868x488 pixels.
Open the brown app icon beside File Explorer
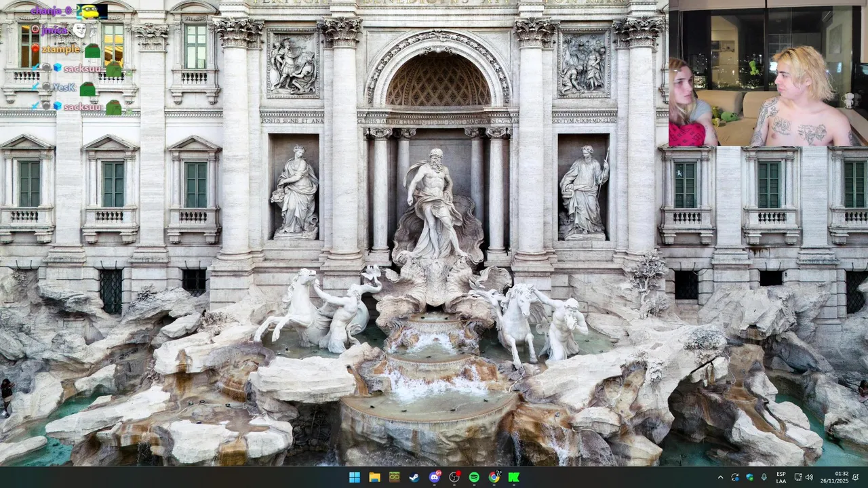394,477
